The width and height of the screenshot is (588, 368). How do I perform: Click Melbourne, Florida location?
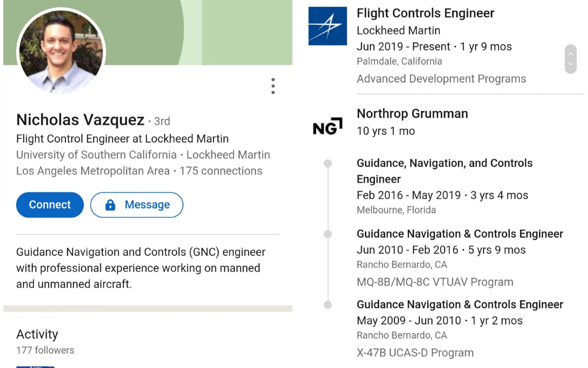coord(396,210)
